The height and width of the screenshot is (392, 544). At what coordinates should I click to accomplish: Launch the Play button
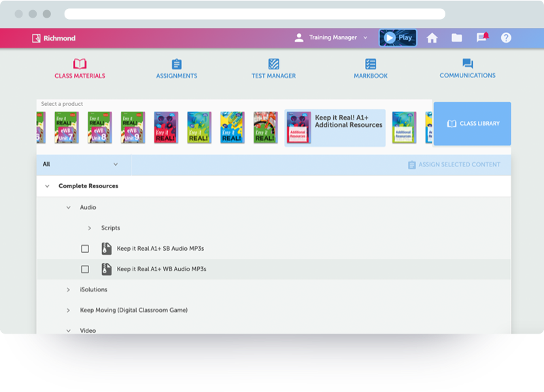click(398, 37)
